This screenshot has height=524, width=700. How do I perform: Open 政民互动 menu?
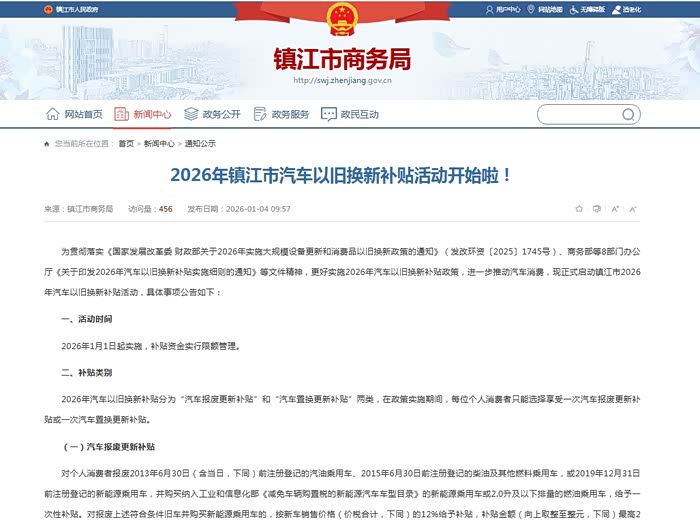[x=350, y=114]
